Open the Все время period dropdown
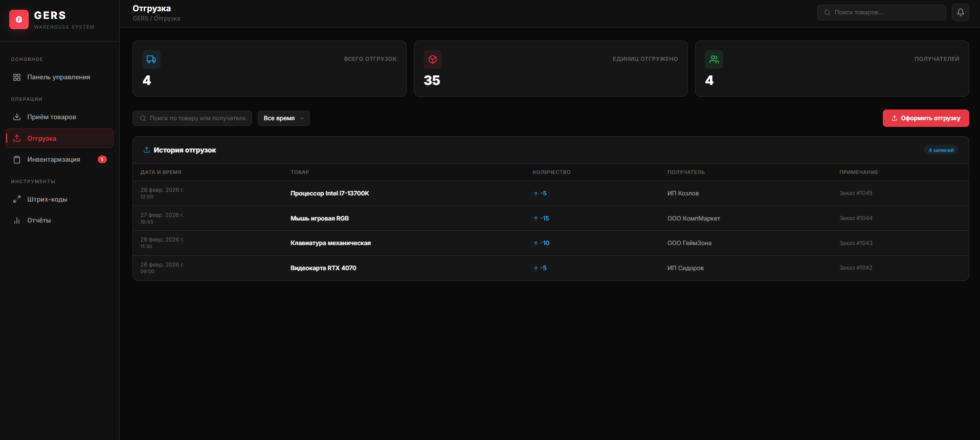The image size is (980, 440). point(283,118)
